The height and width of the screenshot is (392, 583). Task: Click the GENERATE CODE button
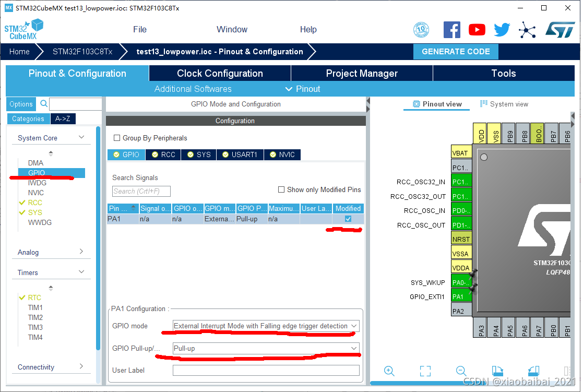coord(456,52)
